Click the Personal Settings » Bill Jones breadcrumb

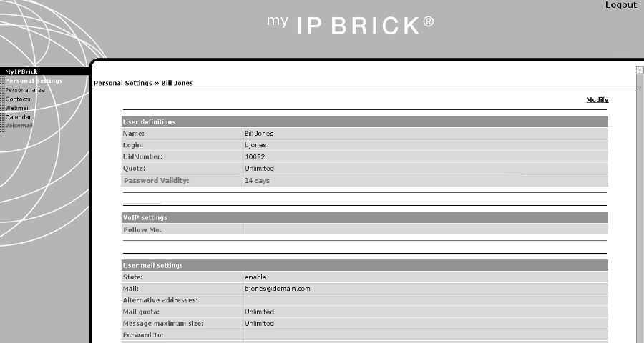[x=143, y=83]
